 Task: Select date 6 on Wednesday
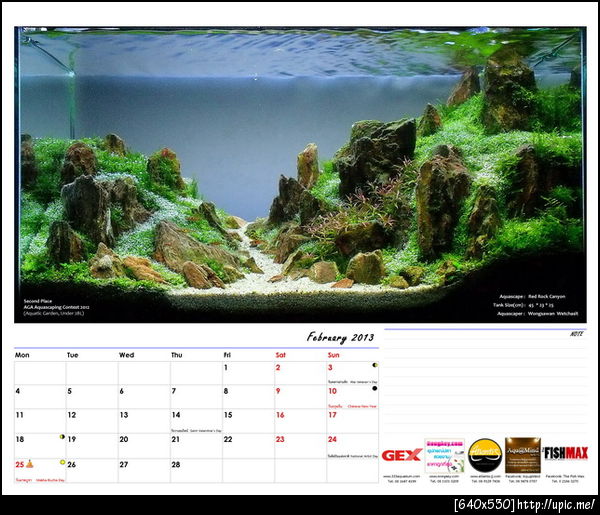click(121, 391)
